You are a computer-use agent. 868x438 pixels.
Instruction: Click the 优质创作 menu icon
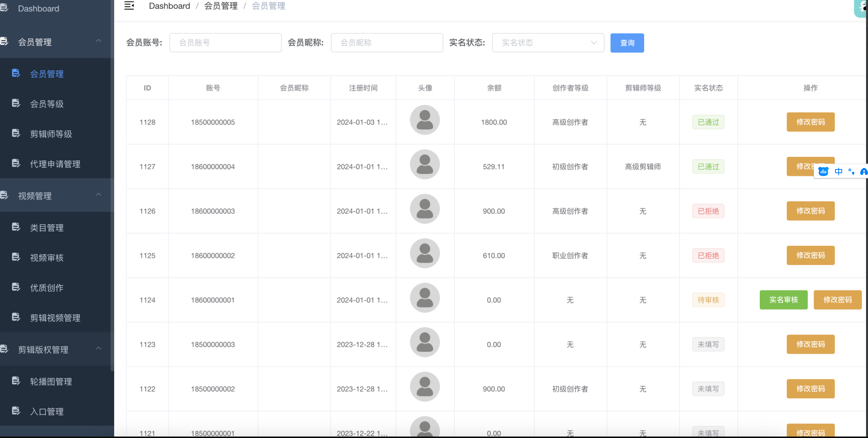point(16,287)
